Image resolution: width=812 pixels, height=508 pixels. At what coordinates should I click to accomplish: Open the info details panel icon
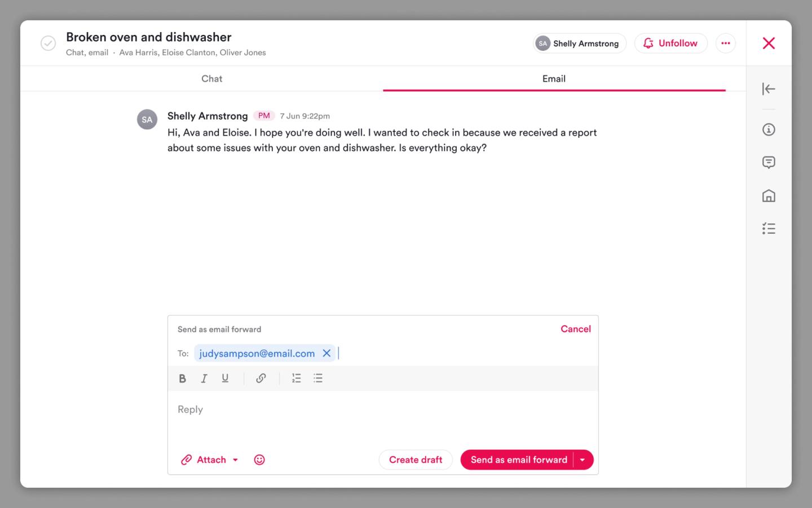769,130
